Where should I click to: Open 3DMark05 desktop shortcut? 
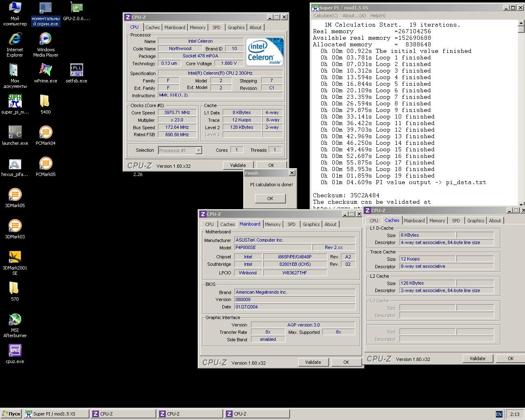pyautogui.click(x=15, y=198)
